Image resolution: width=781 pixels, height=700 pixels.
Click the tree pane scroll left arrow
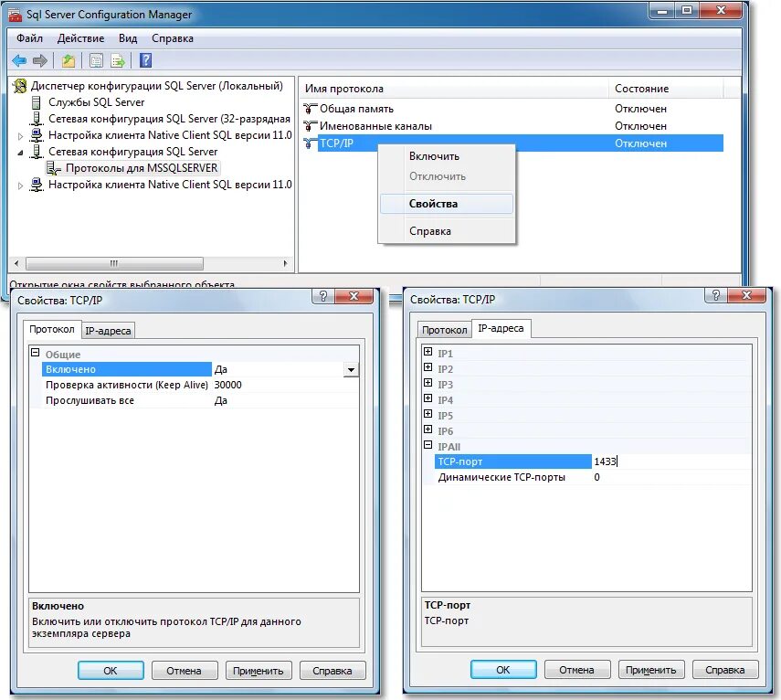(16, 263)
